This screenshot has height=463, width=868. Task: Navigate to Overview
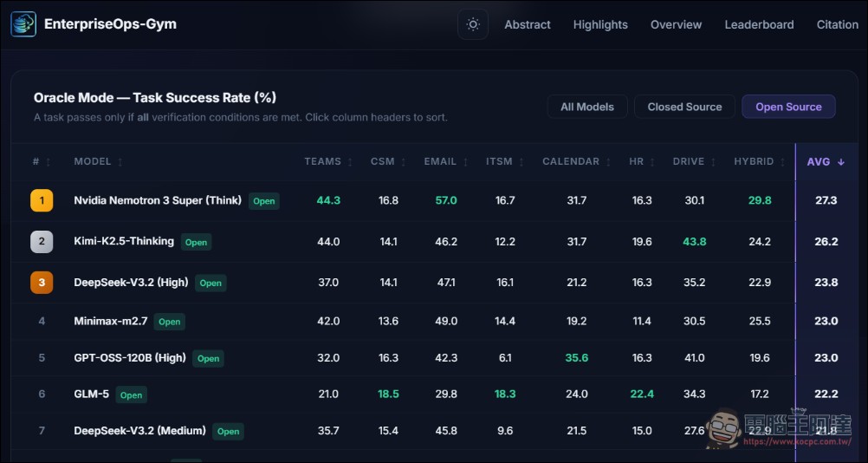point(676,25)
